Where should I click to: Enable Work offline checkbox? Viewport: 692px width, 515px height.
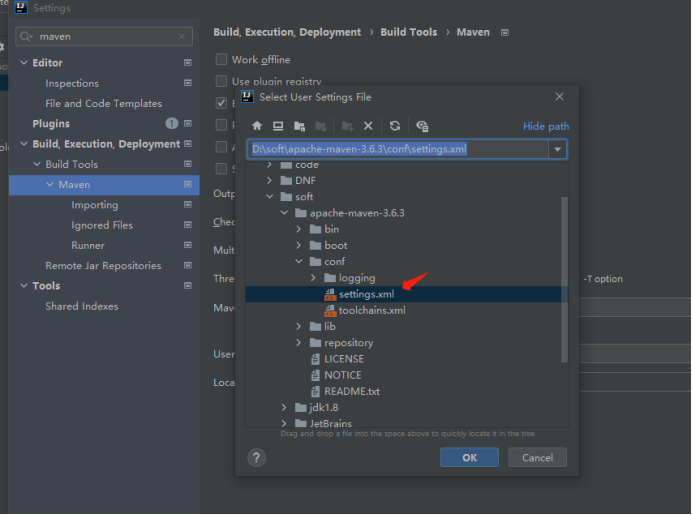point(221,59)
